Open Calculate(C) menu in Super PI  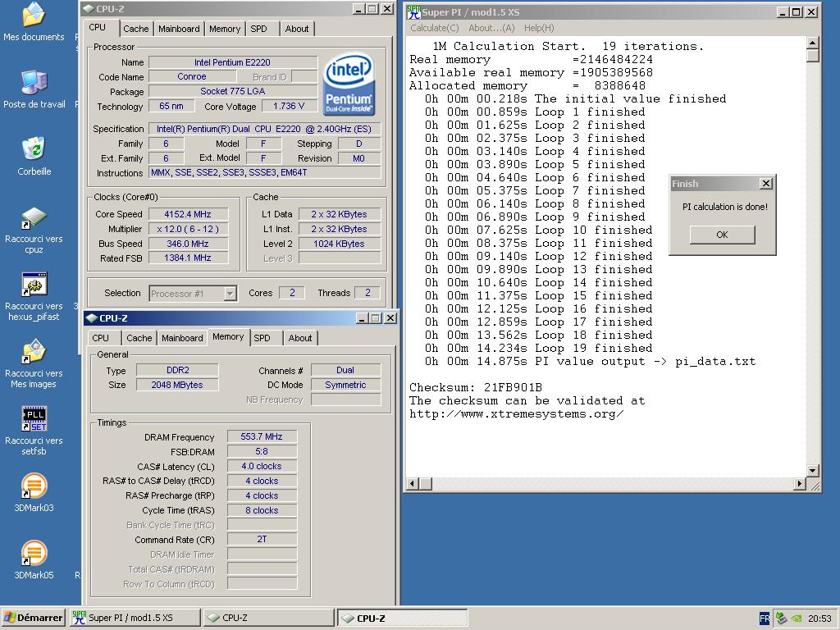(x=435, y=28)
